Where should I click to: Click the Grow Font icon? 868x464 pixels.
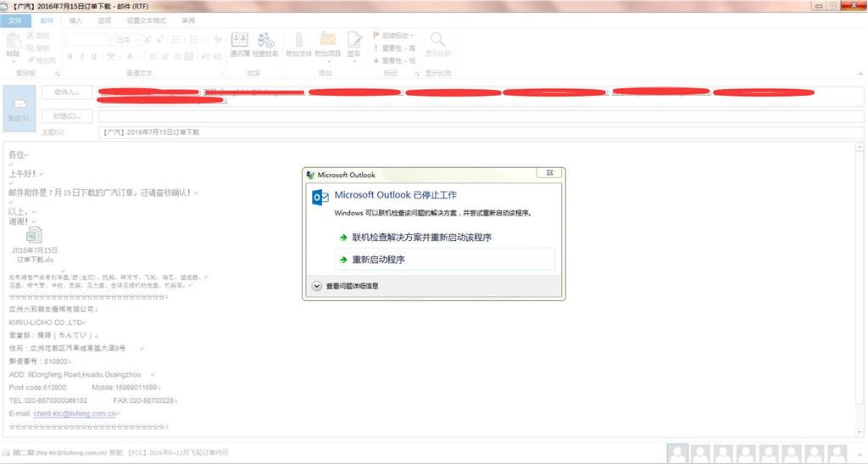147,40
